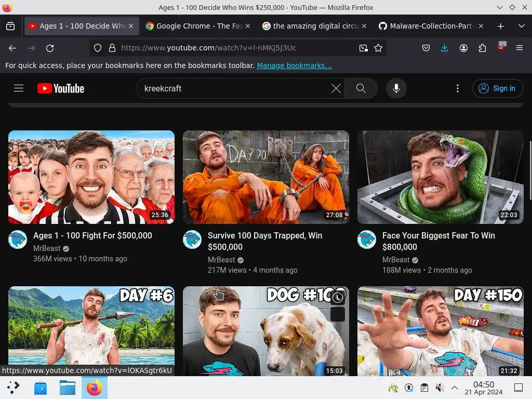Click the YouTube search magnifier button
This screenshot has height=399, width=532.
tap(361, 88)
